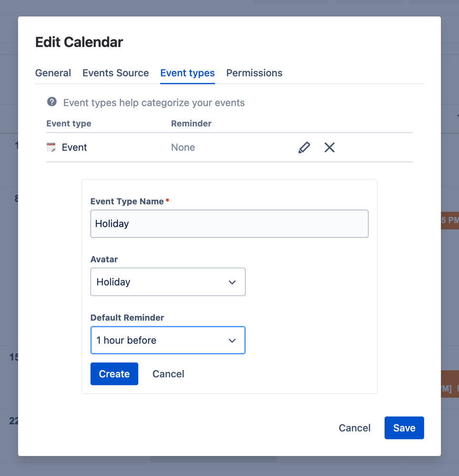
Task: Select the Event row label
Action: tap(74, 147)
